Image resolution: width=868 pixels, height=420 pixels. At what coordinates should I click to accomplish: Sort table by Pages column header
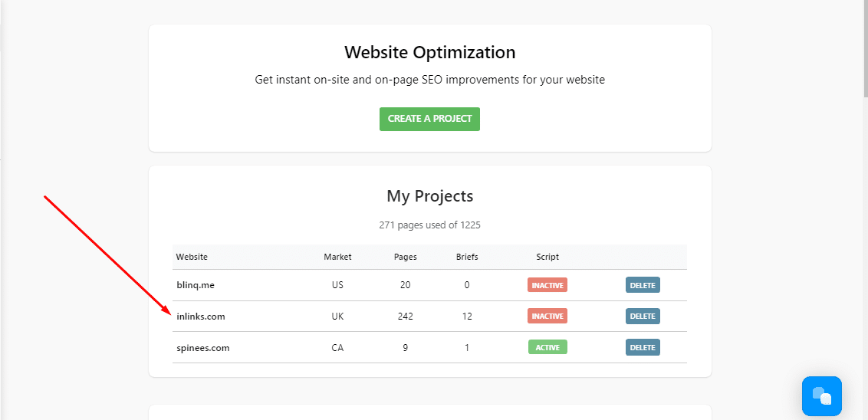[x=405, y=257]
